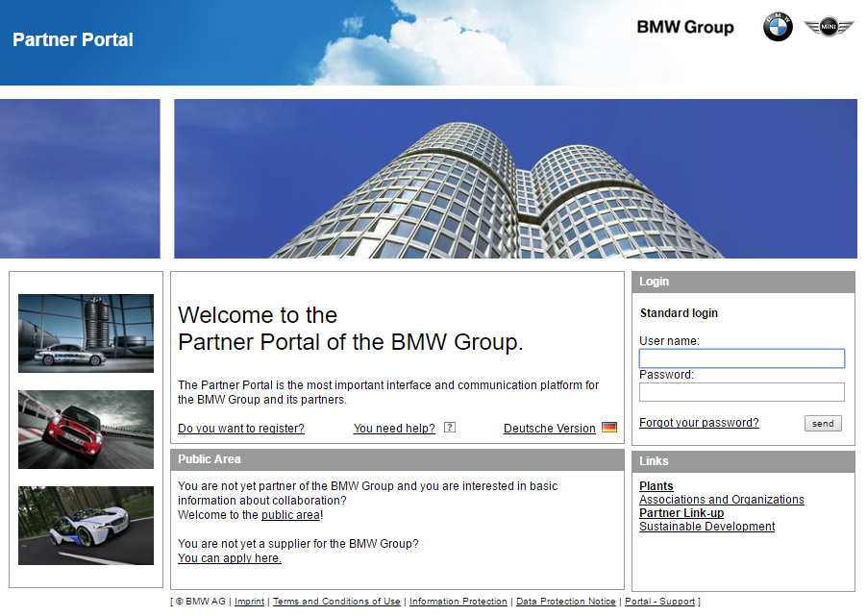Screen dimensions: 867x616
Task: Click the Links panel header
Action: 743,461
